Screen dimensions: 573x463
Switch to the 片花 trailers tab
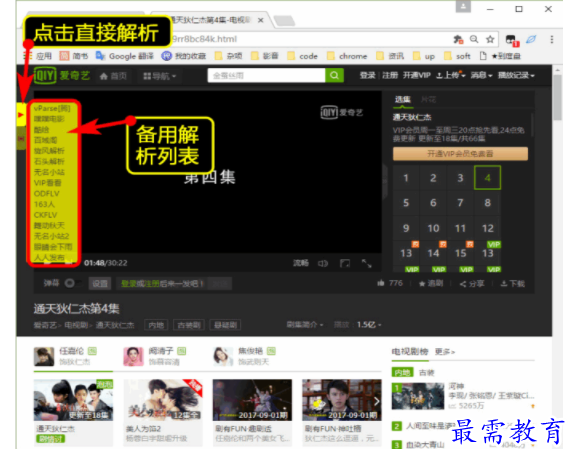tap(428, 99)
